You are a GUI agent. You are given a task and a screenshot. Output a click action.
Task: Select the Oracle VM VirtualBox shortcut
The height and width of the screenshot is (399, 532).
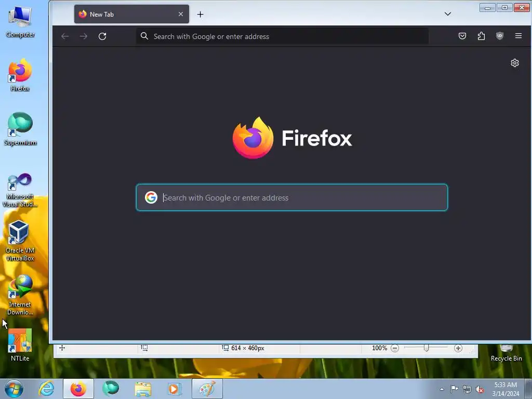pos(20,241)
